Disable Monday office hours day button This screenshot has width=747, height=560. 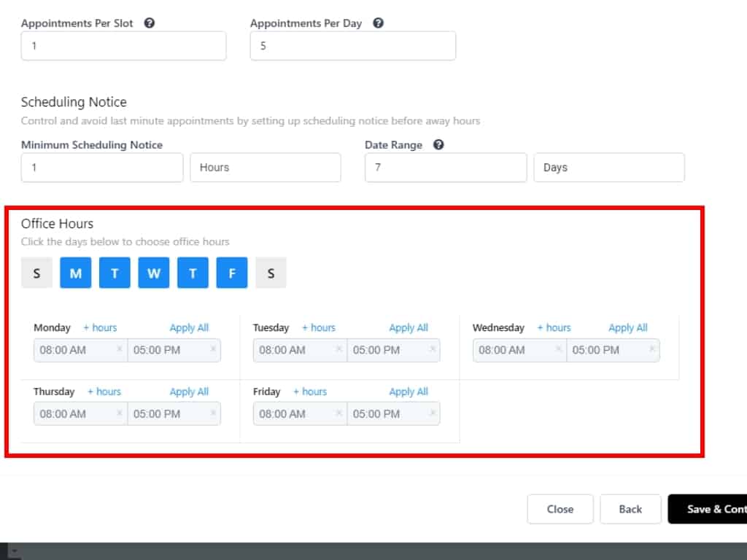click(76, 273)
